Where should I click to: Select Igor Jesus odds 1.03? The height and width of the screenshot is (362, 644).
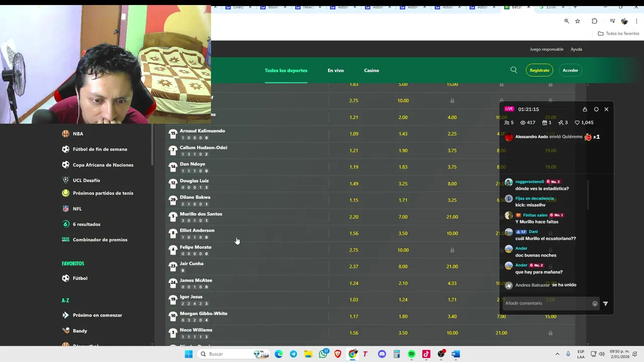pos(354,300)
